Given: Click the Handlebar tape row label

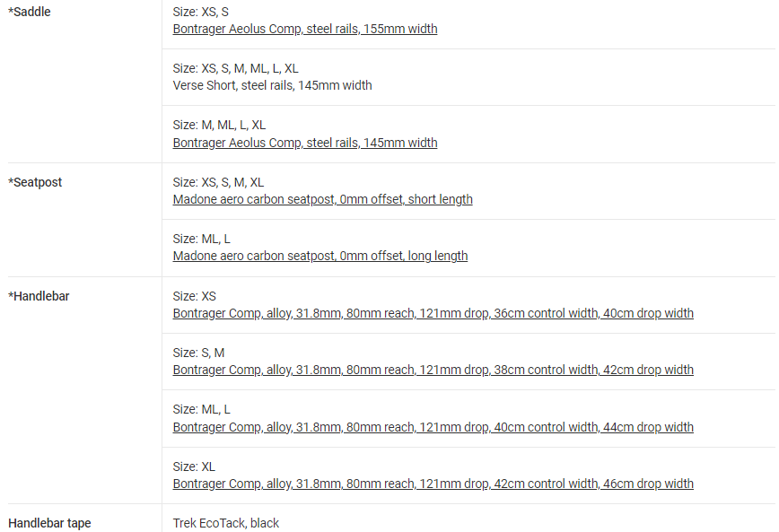Looking at the screenshot, I should (49, 523).
